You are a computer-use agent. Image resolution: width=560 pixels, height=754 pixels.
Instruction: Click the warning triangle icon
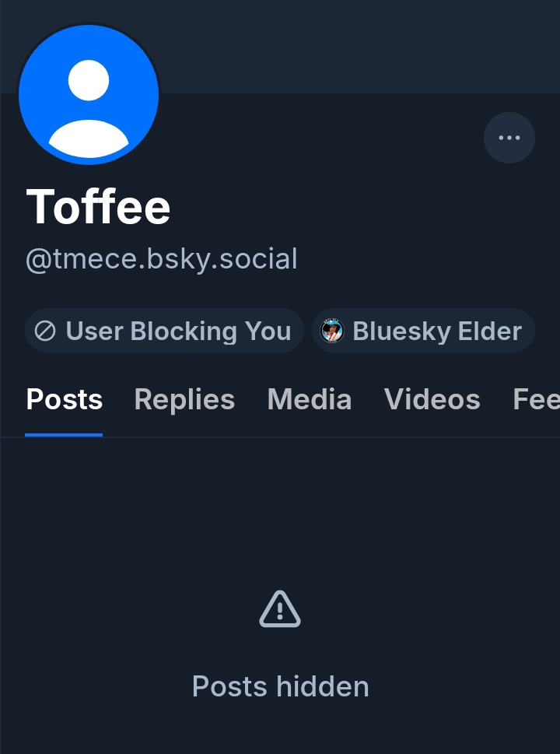(x=280, y=608)
